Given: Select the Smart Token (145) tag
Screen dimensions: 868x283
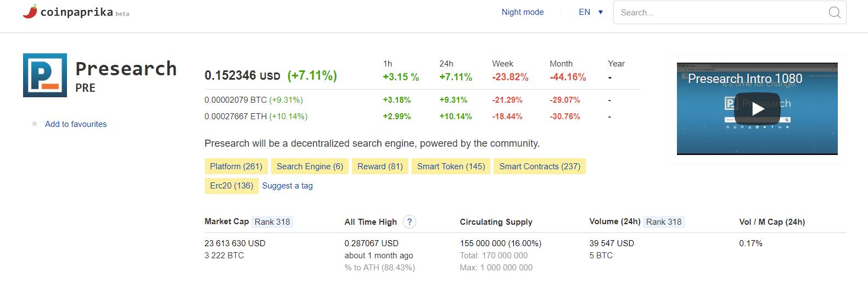Looking at the screenshot, I should 451,167.
